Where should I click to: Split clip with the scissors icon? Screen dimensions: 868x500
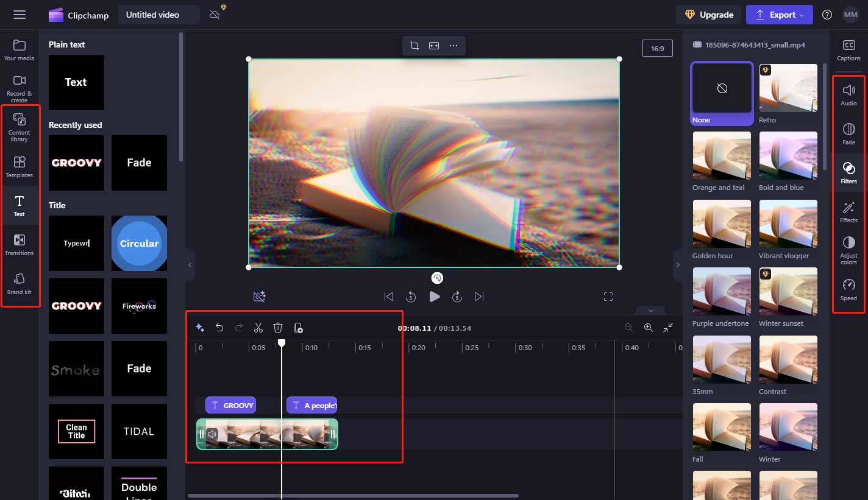pos(258,328)
